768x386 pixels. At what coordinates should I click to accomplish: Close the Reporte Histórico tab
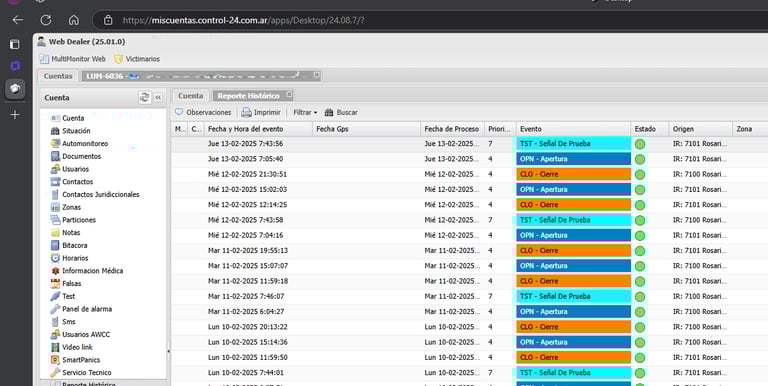coord(289,95)
